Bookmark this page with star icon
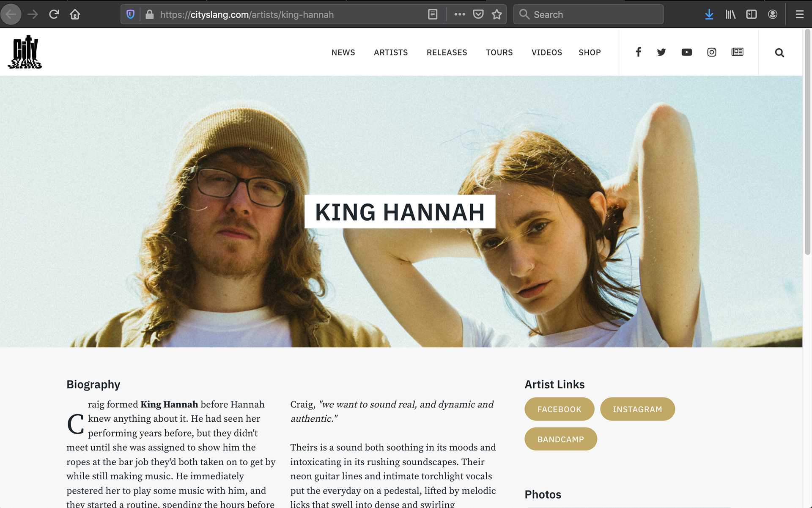Image resolution: width=812 pixels, height=508 pixels. [497, 14]
